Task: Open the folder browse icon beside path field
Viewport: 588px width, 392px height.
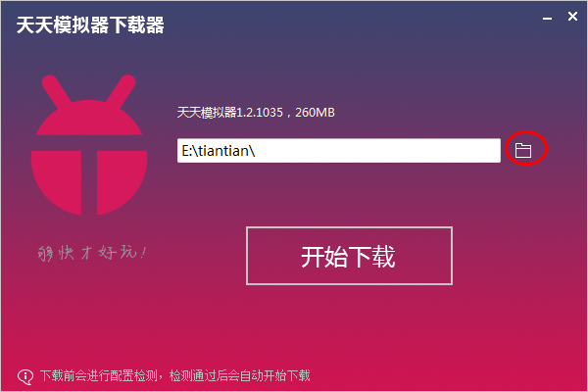Action: (x=522, y=150)
